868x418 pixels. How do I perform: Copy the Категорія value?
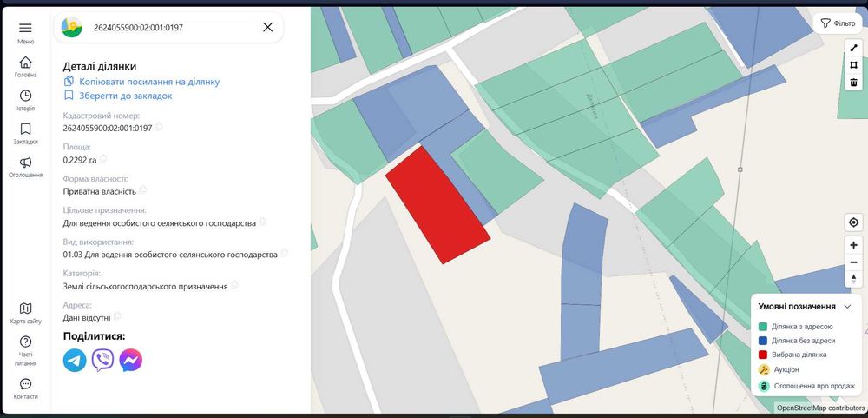point(234,285)
